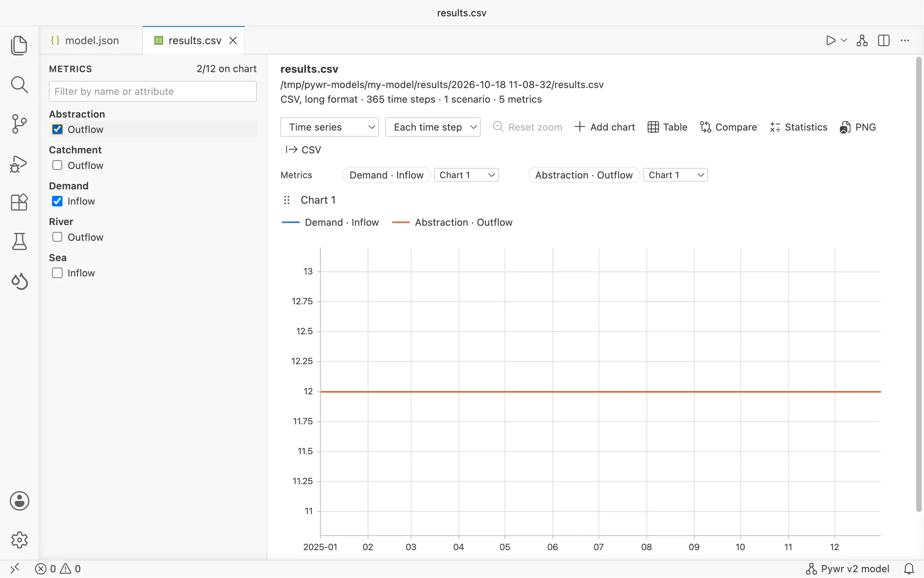This screenshot has height=578, width=924.
Task: Open the Run and Debug icon
Action: click(x=19, y=164)
